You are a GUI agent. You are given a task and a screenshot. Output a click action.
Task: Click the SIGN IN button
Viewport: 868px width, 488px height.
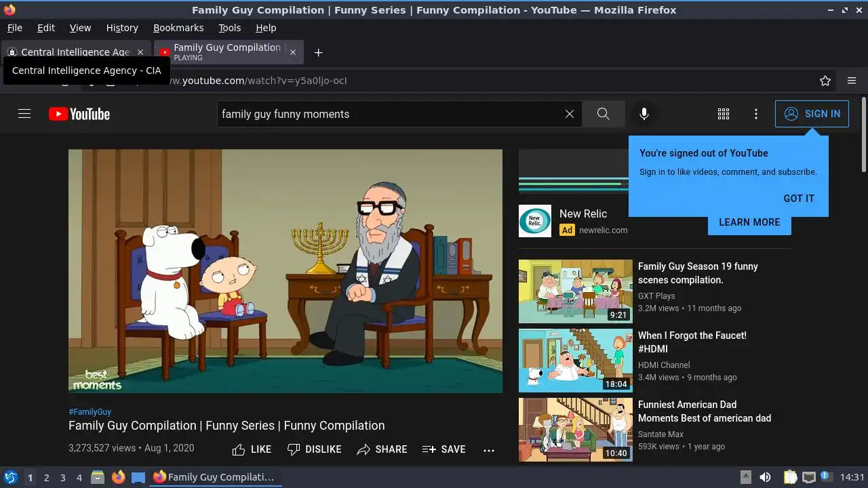tap(812, 114)
